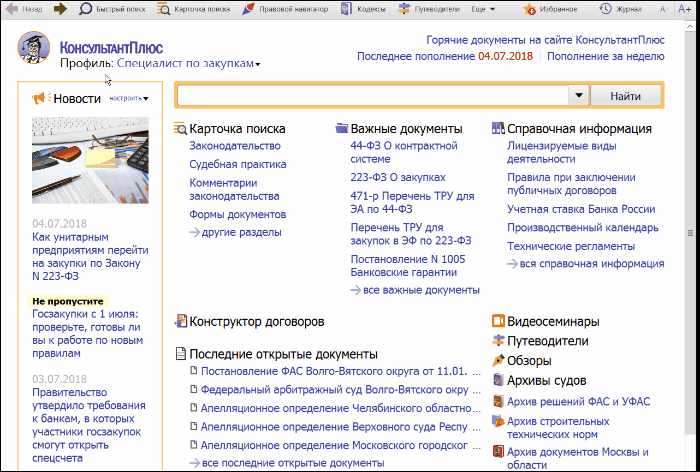Open 223-ФЗ О закупках document
The width and height of the screenshot is (700, 472).
coord(398,177)
